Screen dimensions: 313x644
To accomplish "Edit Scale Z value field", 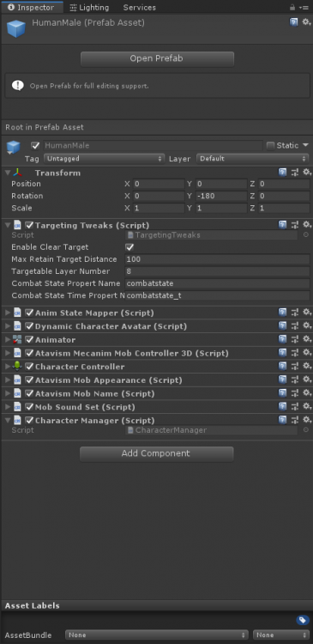I will [284, 208].
